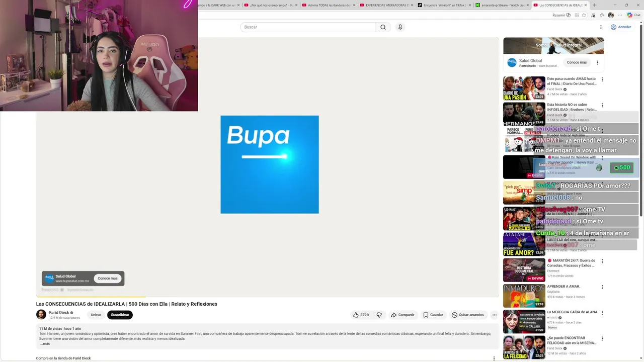Open options for Diario De Una Pasión video
Screen dimensions: 644x362
pos(602,79)
